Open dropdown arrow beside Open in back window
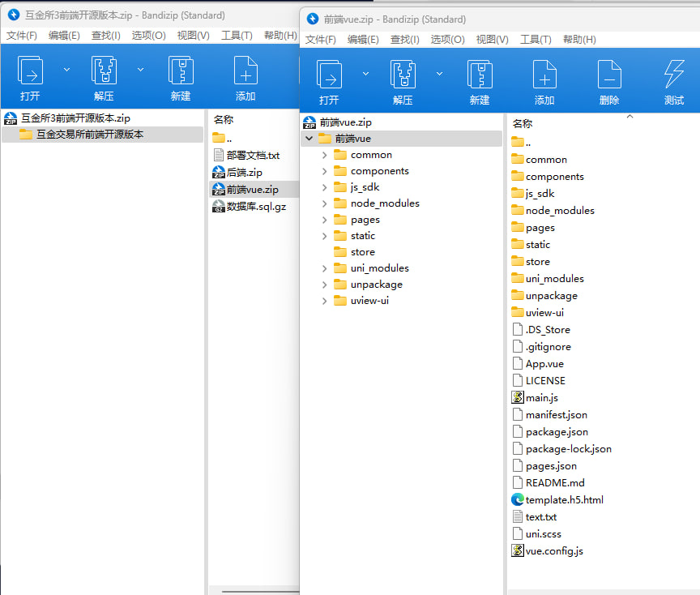The image size is (700, 595). (x=66, y=70)
